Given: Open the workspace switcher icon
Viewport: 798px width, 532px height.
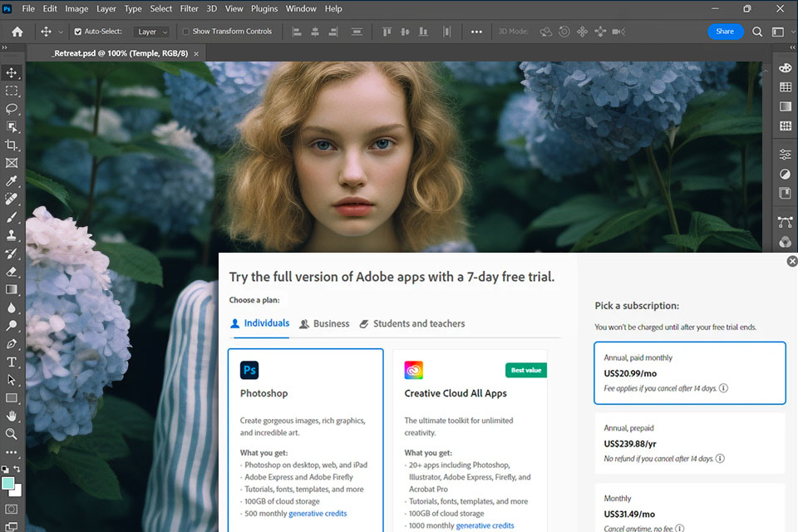Looking at the screenshot, I should (778, 32).
